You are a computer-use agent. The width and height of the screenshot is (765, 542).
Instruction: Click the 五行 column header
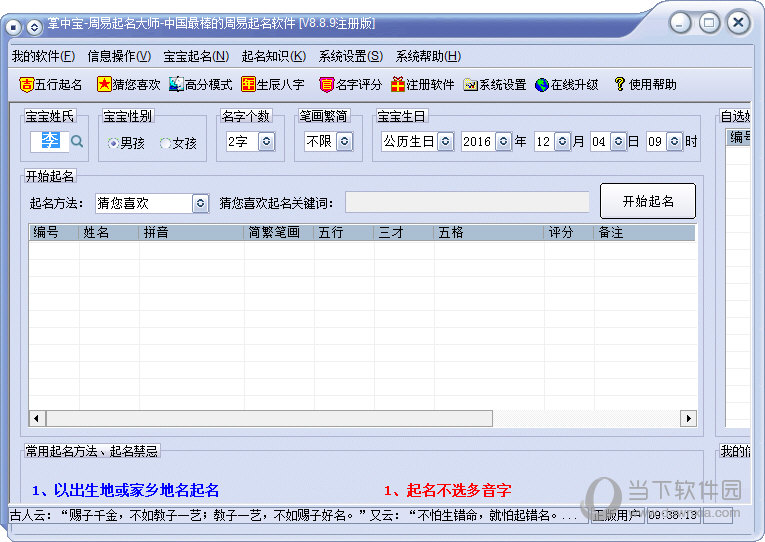click(343, 233)
